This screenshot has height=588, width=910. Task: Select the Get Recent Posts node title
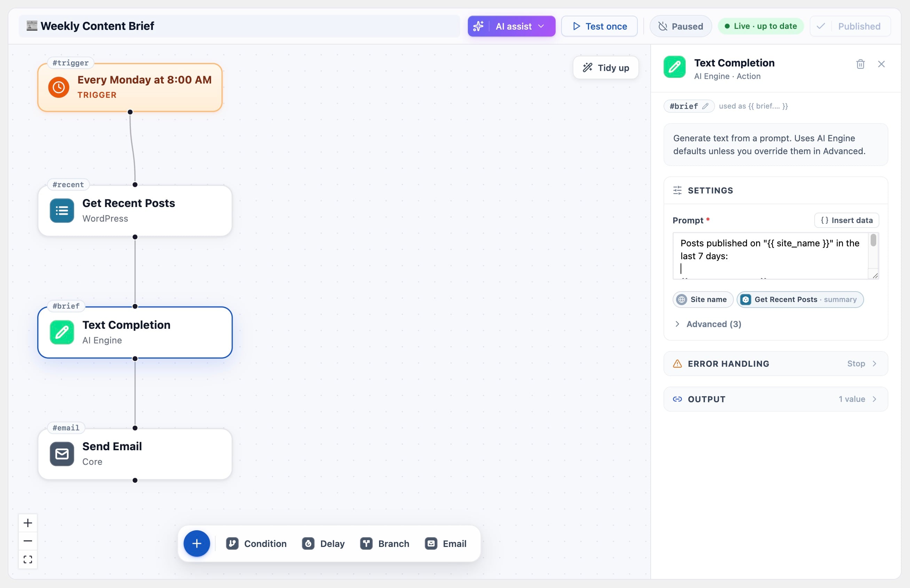tap(129, 203)
